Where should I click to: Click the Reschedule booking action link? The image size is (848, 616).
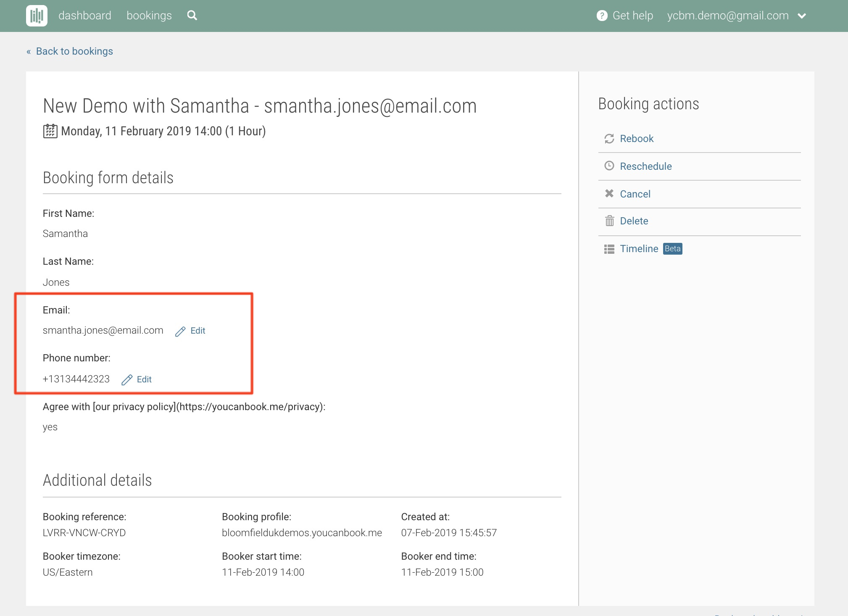point(645,166)
